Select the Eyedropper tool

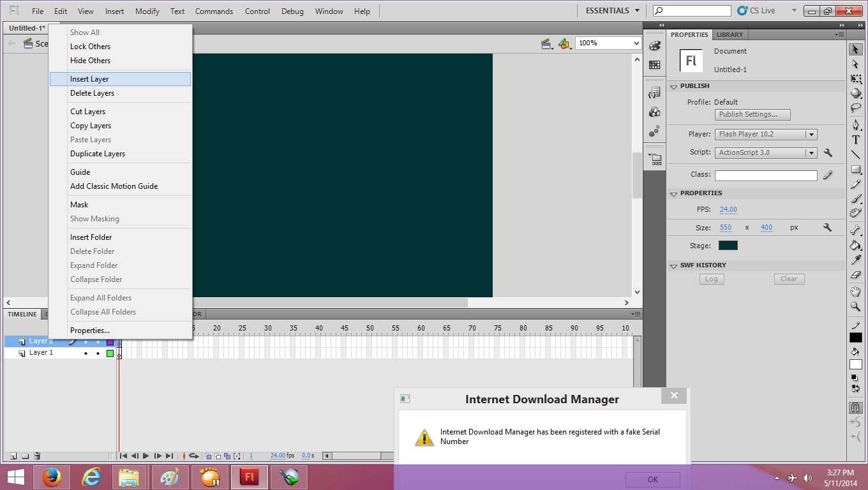click(856, 260)
